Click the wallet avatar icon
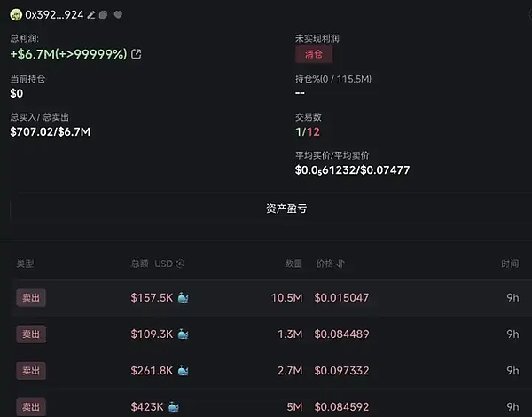The image size is (532, 417). (16, 15)
